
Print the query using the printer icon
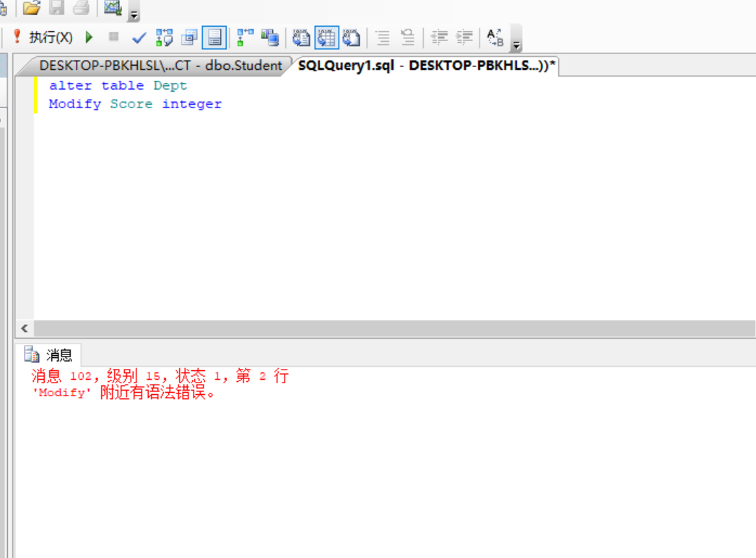(79, 9)
